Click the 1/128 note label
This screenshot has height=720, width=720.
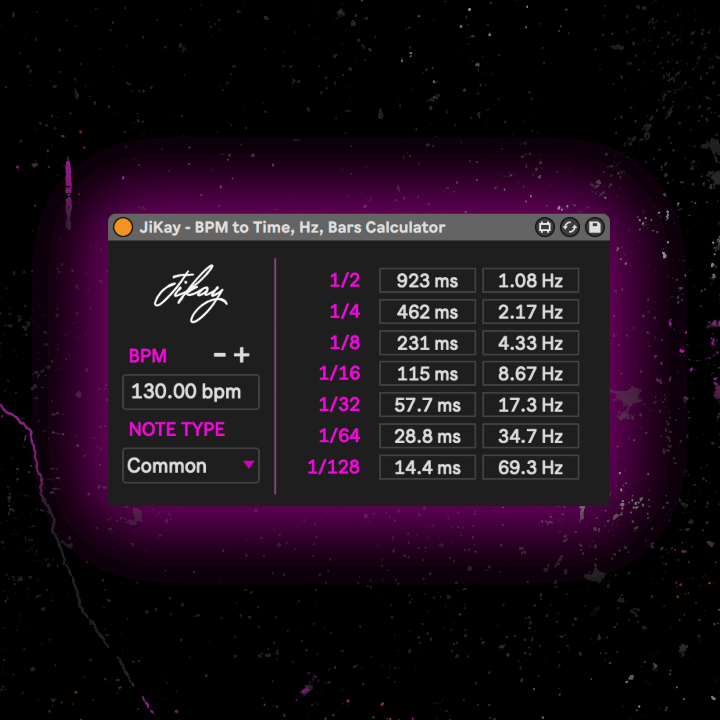coord(334,467)
